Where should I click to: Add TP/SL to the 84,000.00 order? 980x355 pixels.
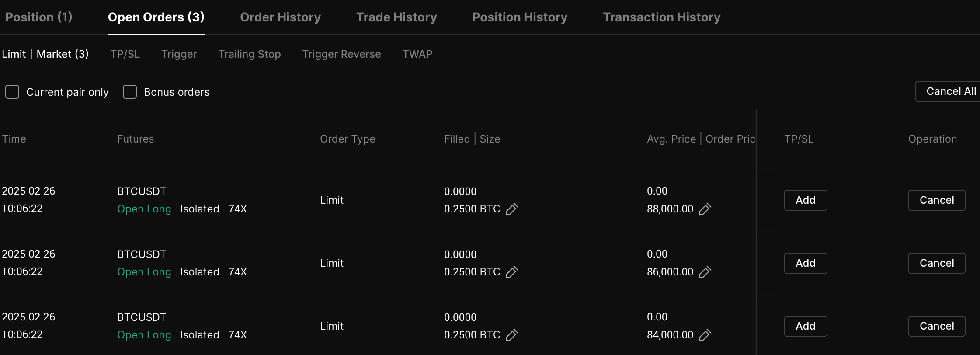[805, 326]
